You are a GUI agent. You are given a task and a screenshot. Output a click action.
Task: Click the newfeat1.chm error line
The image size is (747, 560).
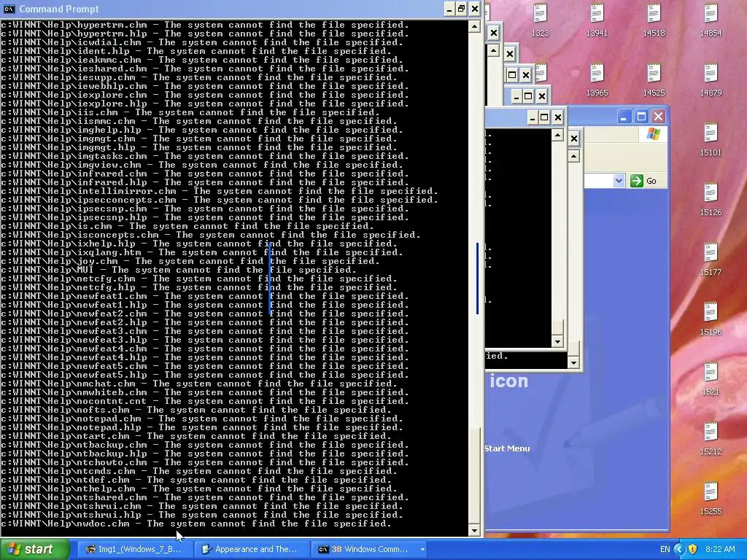point(205,296)
